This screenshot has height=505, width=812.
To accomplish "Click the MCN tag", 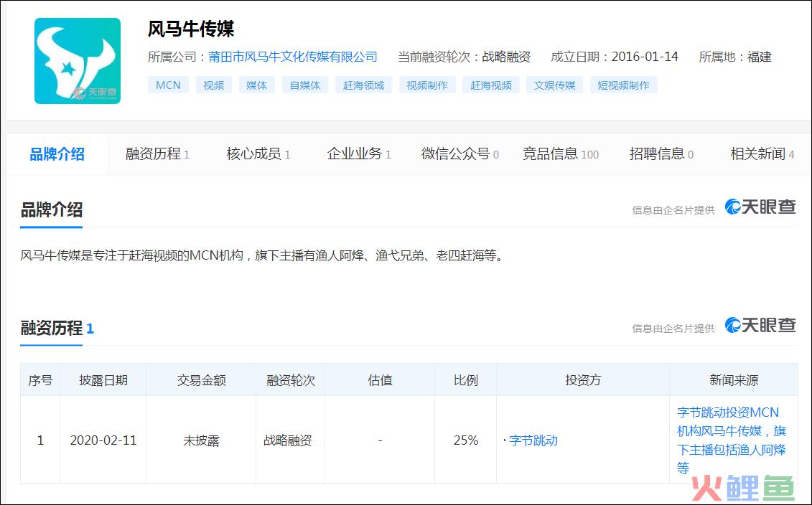I will point(168,85).
